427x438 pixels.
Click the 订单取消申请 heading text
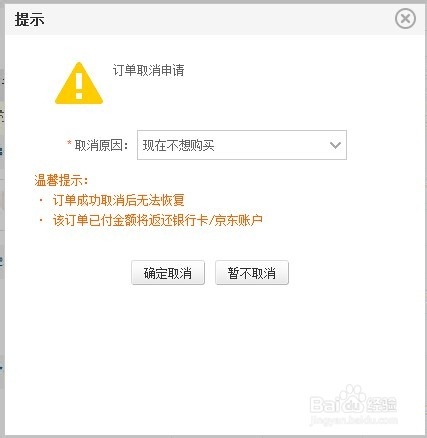(x=148, y=70)
